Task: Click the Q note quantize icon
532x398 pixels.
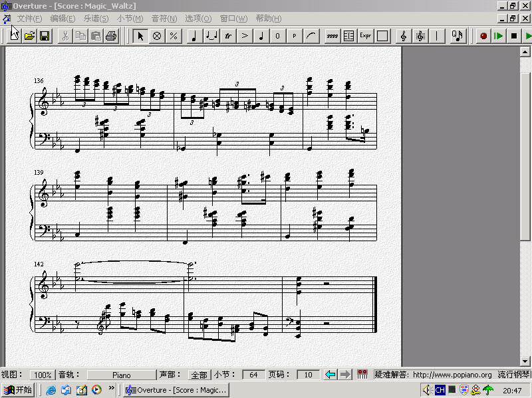Action: click(458, 36)
